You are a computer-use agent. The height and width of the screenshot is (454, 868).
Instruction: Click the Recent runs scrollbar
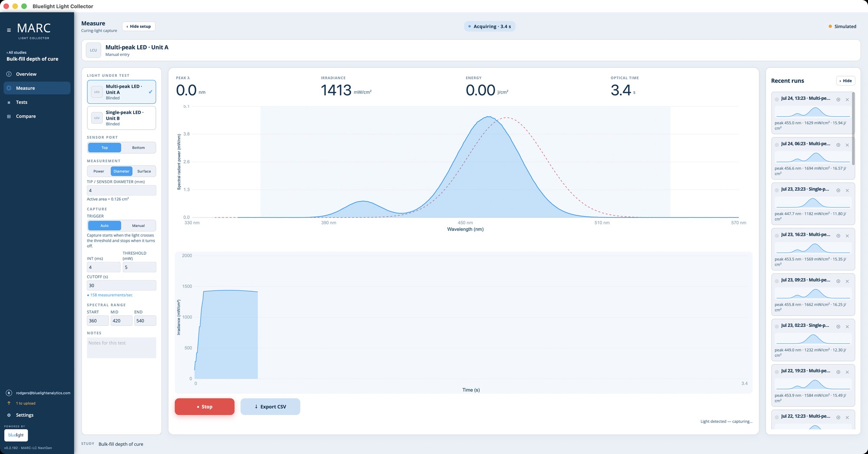click(x=853, y=128)
